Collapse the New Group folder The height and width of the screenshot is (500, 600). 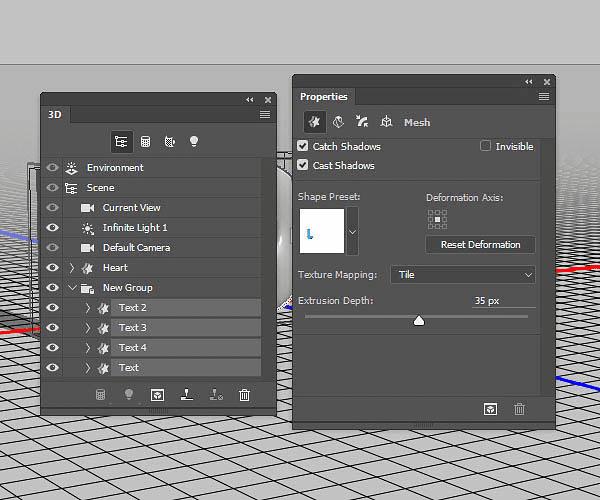point(72,288)
